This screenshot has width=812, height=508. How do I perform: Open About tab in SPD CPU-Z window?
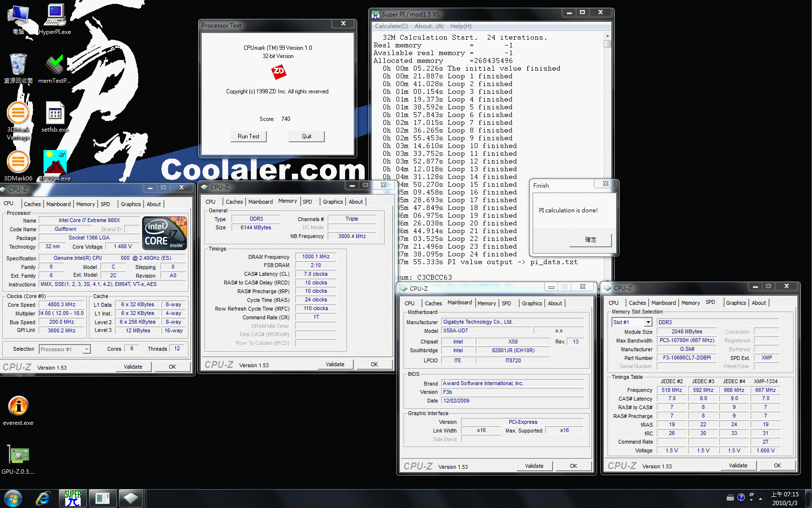pos(758,303)
